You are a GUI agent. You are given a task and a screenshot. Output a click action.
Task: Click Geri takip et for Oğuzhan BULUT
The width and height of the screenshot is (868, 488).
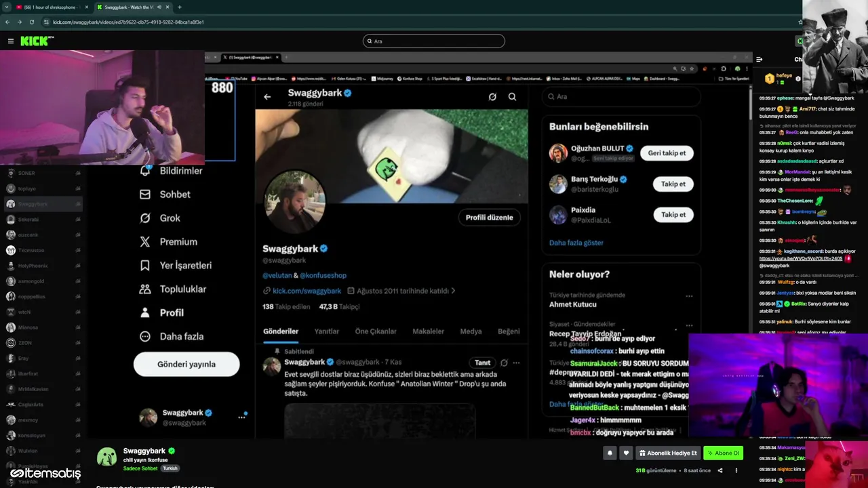[x=667, y=153]
